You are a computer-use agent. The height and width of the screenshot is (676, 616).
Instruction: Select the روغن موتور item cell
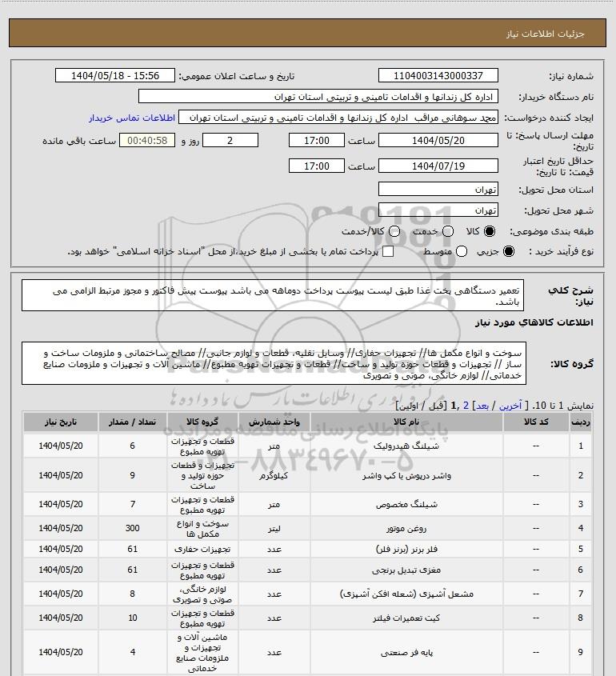point(406,528)
